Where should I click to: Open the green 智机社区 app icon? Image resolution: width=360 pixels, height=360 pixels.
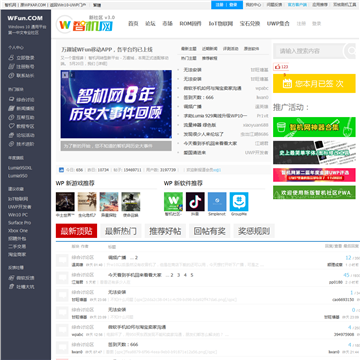pyautogui.click(x=173, y=201)
